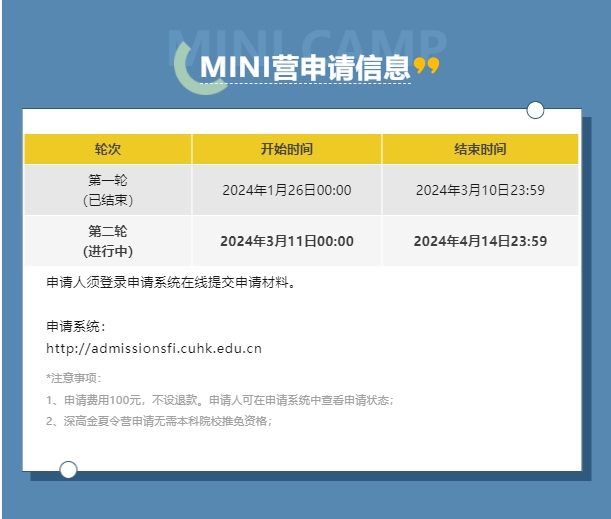Click the 第一轮 (已结束) cell
Viewport: 611px width, 519px height.
(x=108, y=190)
